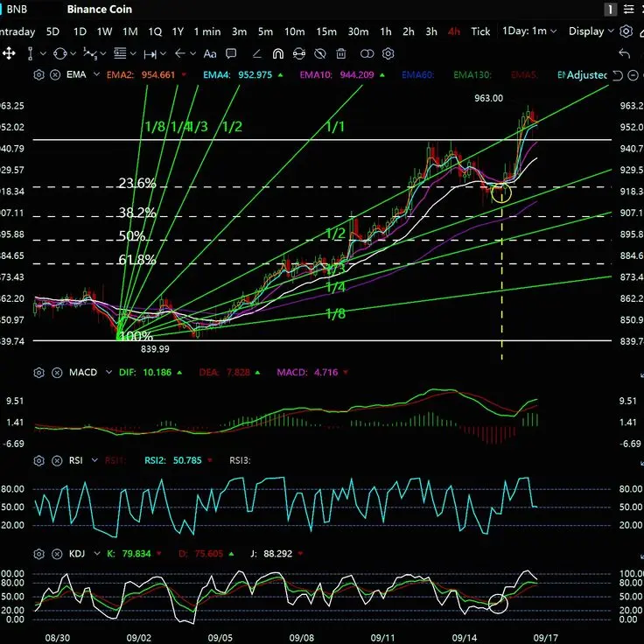
Task: Switch to the 1Q timeframe
Action: coord(155,31)
